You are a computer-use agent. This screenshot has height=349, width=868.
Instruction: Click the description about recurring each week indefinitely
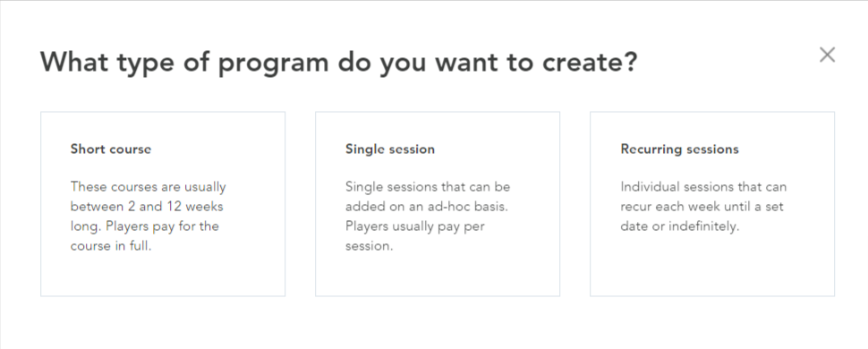[703, 207]
